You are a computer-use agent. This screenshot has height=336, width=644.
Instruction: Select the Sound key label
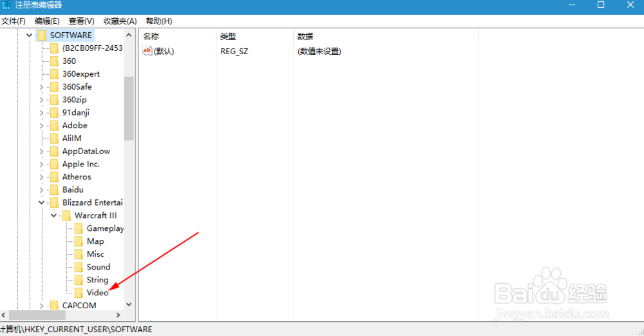pyautogui.click(x=99, y=267)
